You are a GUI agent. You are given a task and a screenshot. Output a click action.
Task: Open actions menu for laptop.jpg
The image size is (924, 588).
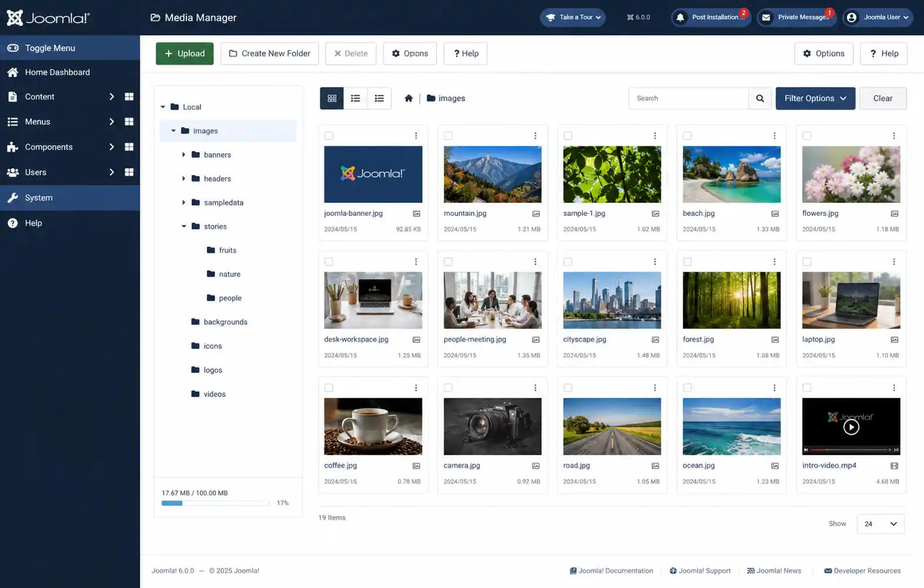894,261
